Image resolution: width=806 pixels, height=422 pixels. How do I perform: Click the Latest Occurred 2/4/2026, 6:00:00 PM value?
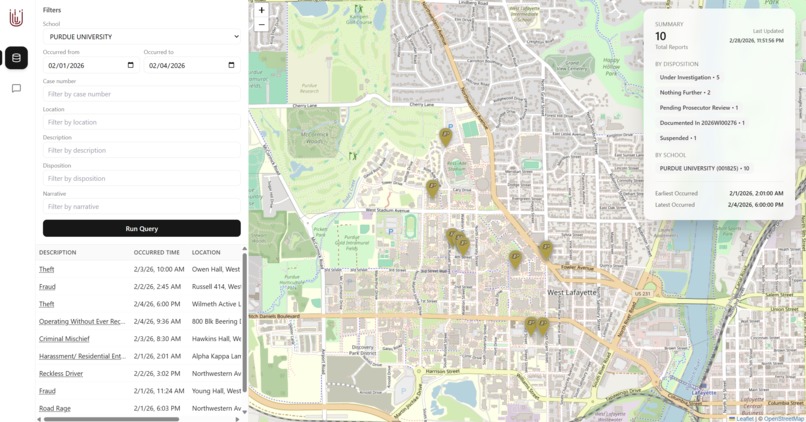[755, 205]
